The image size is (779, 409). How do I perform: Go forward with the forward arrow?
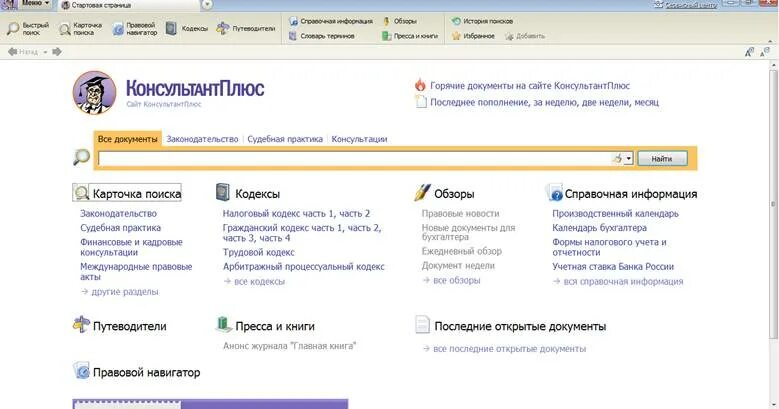[x=57, y=52]
